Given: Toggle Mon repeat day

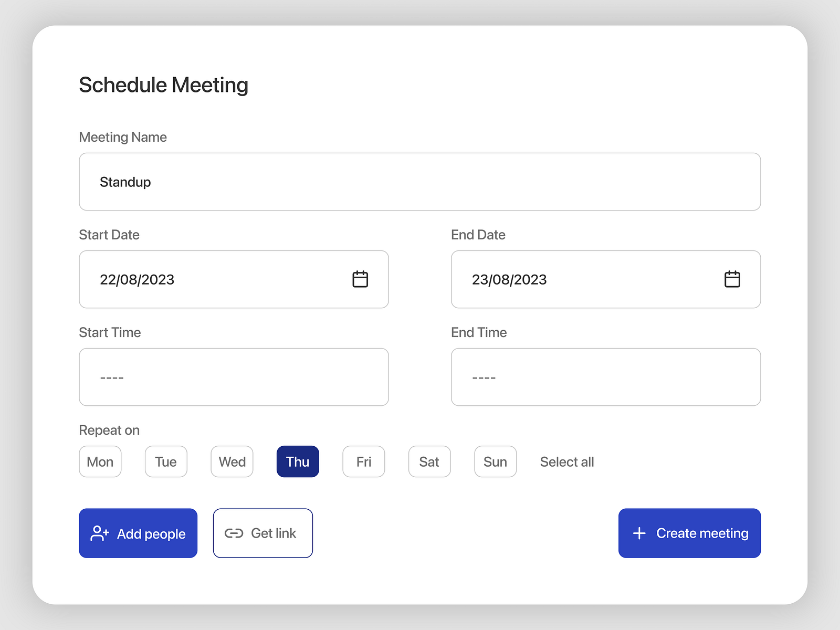Looking at the screenshot, I should (x=100, y=461).
